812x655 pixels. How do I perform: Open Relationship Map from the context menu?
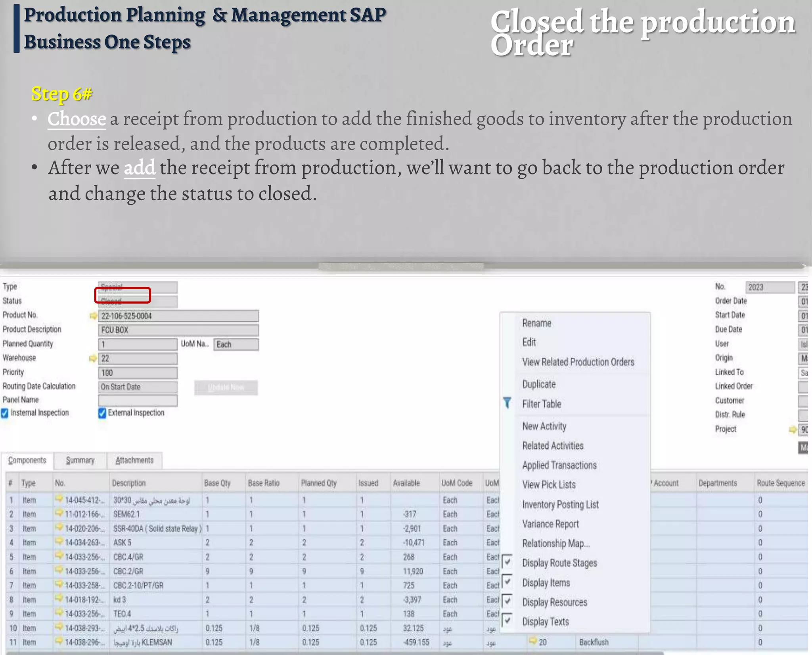(556, 543)
